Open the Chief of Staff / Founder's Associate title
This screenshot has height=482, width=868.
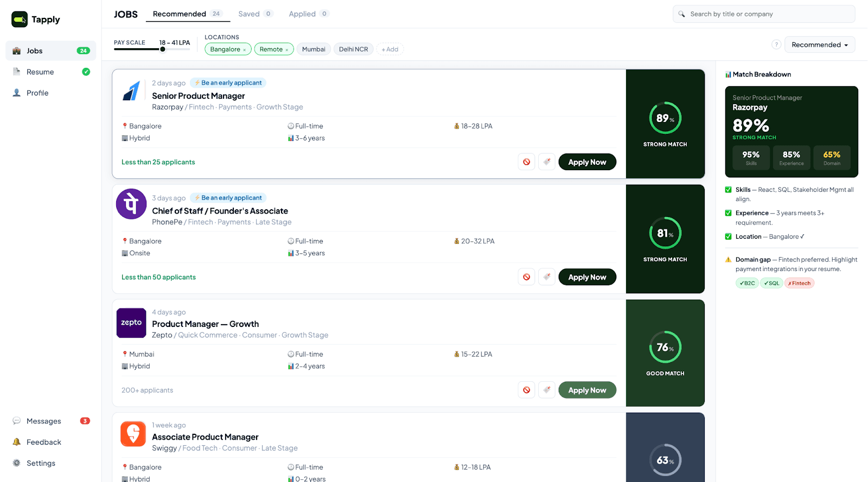click(x=220, y=211)
